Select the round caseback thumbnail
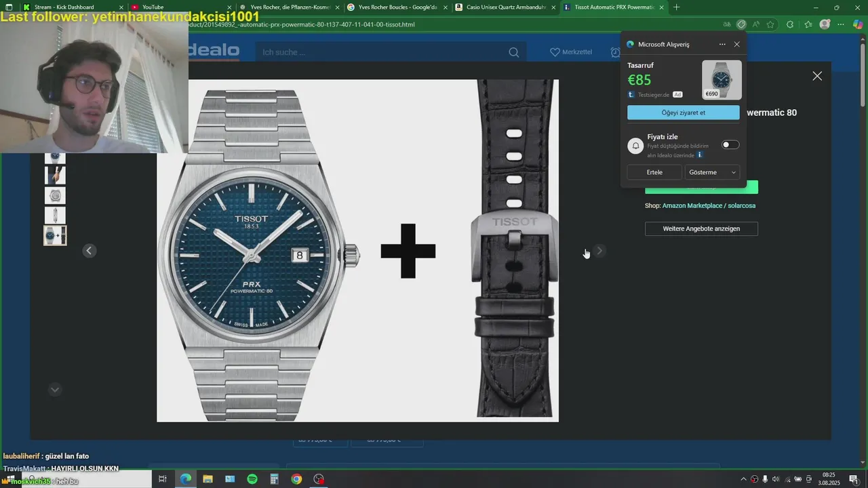868x488 pixels. [55, 195]
